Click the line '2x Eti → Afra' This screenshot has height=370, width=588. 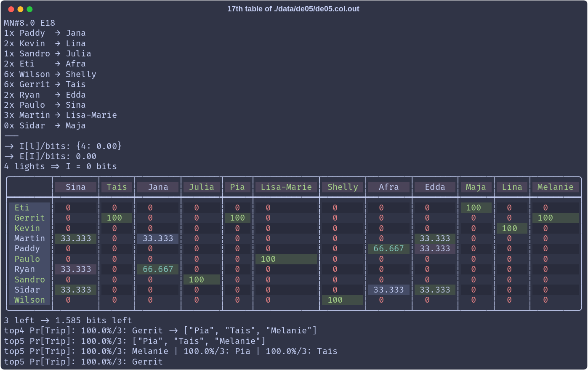coord(45,64)
